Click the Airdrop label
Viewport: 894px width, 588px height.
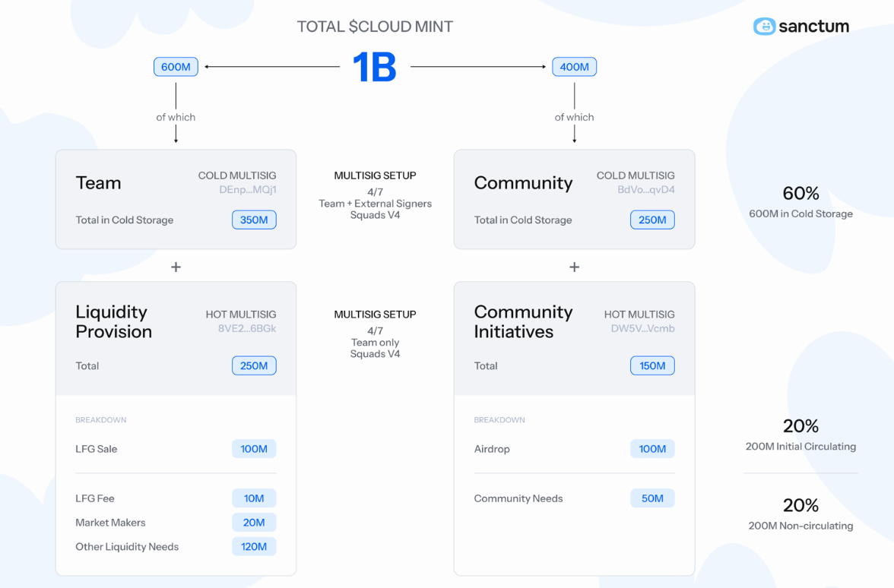pyautogui.click(x=491, y=449)
